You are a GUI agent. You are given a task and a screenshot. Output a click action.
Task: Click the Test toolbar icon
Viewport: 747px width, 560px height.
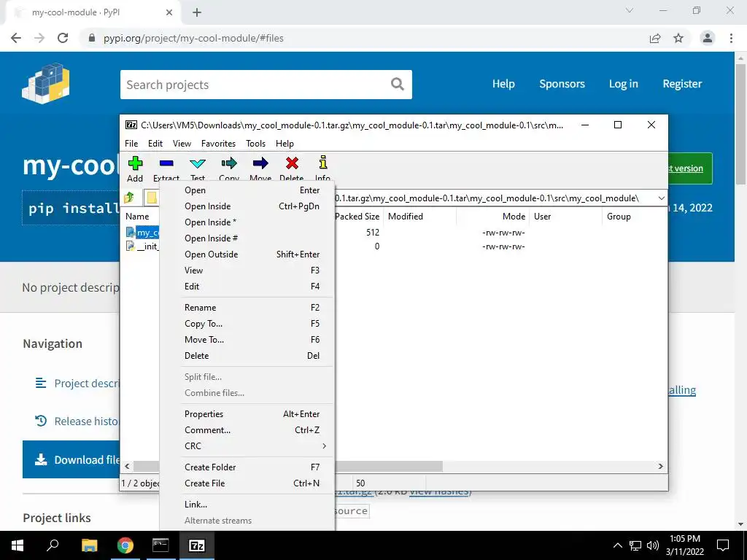click(198, 164)
